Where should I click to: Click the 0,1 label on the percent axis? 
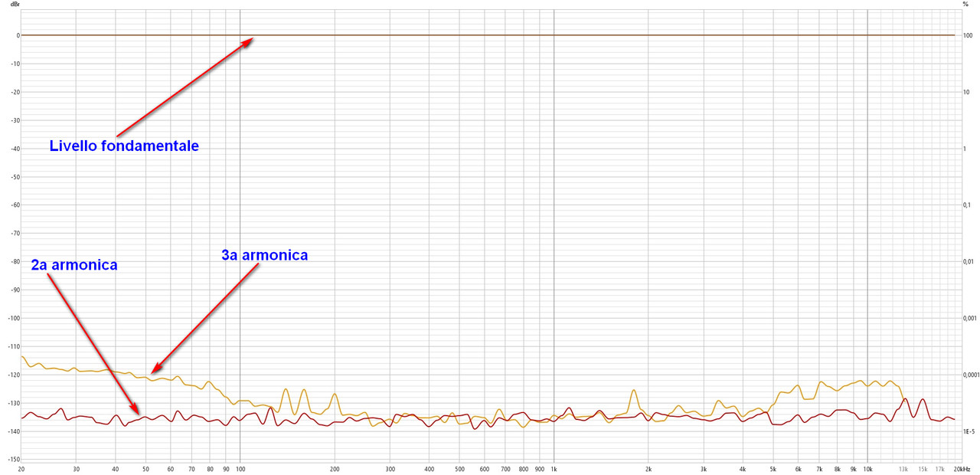tap(967, 205)
